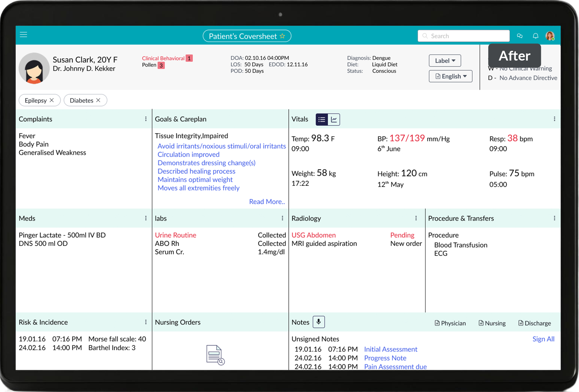Click the favorite star on Patient's Coversheet
The width and height of the screenshot is (579, 392).
pyautogui.click(x=282, y=36)
